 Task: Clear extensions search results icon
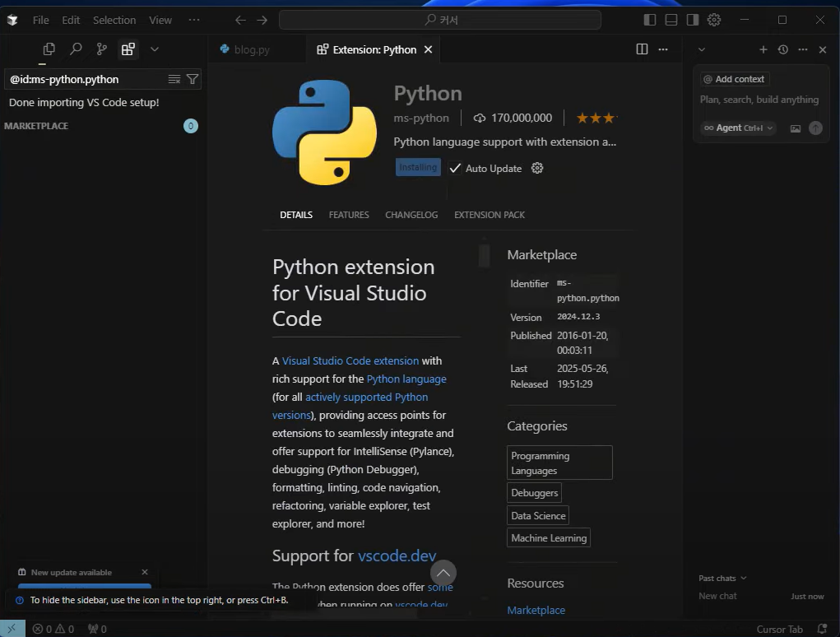pyautogui.click(x=174, y=79)
